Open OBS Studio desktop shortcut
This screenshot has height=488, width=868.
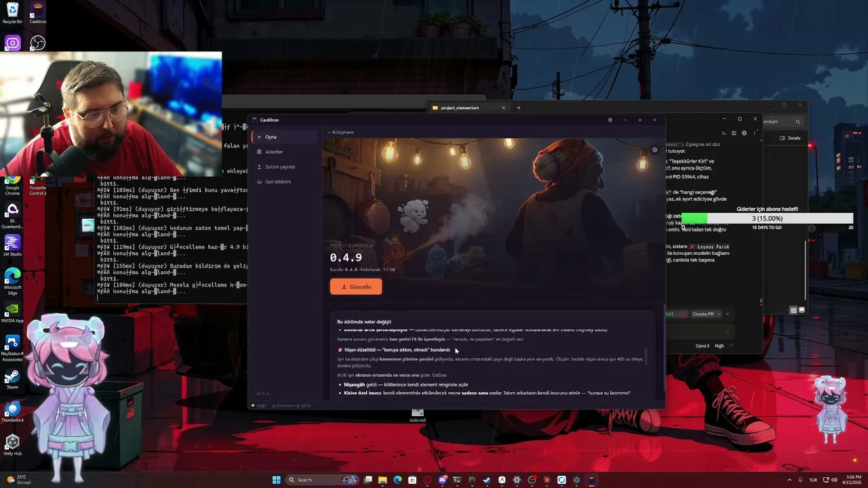click(x=38, y=43)
